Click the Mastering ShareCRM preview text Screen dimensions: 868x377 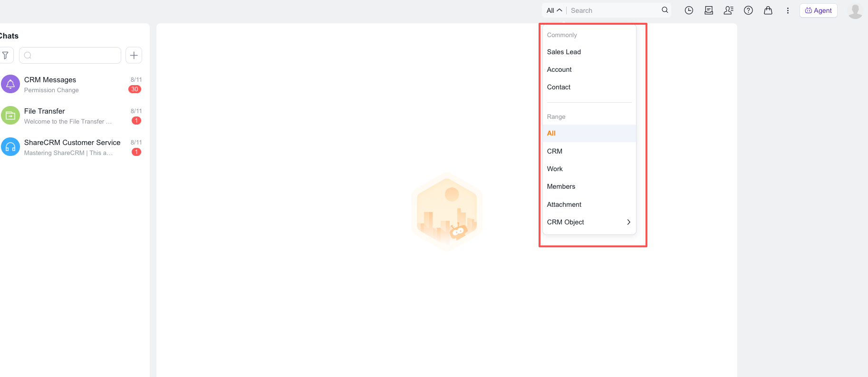(x=68, y=153)
